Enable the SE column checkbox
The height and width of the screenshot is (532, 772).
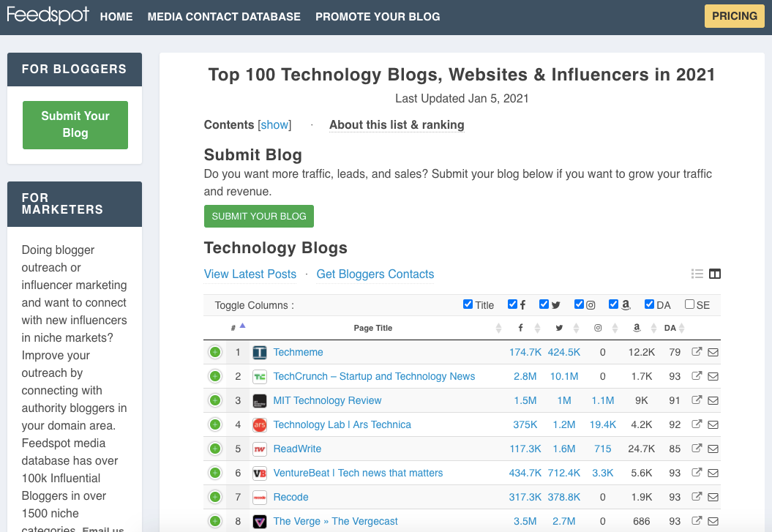(x=690, y=304)
